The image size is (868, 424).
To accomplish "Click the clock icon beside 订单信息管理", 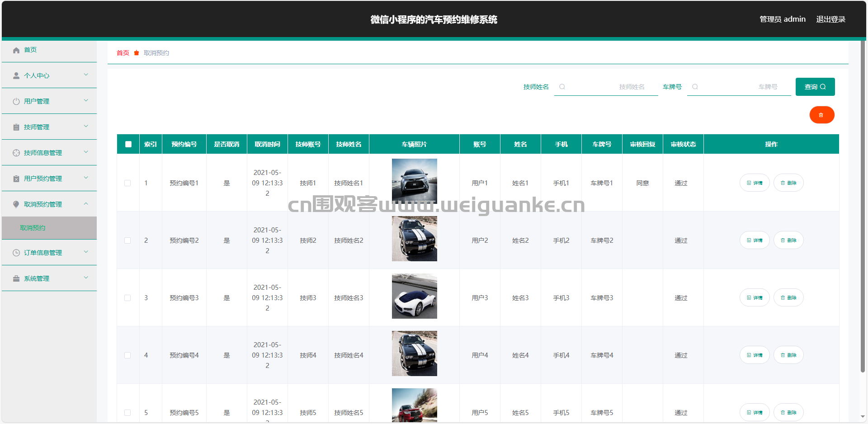I will [16, 253].
